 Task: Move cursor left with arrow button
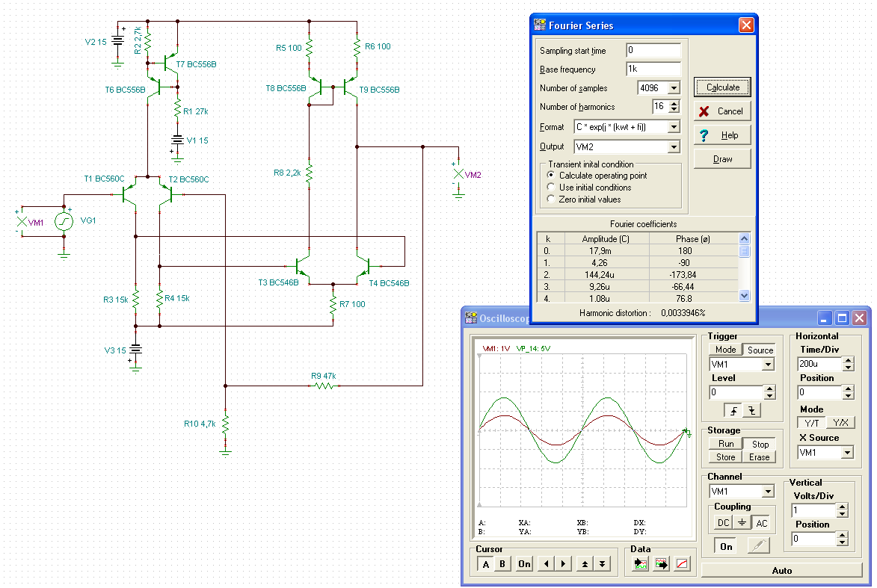[x=545, y=564]
